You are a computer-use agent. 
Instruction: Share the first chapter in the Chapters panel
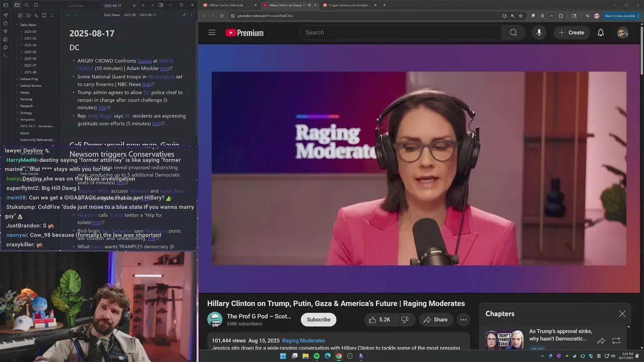tap(601, 341)
